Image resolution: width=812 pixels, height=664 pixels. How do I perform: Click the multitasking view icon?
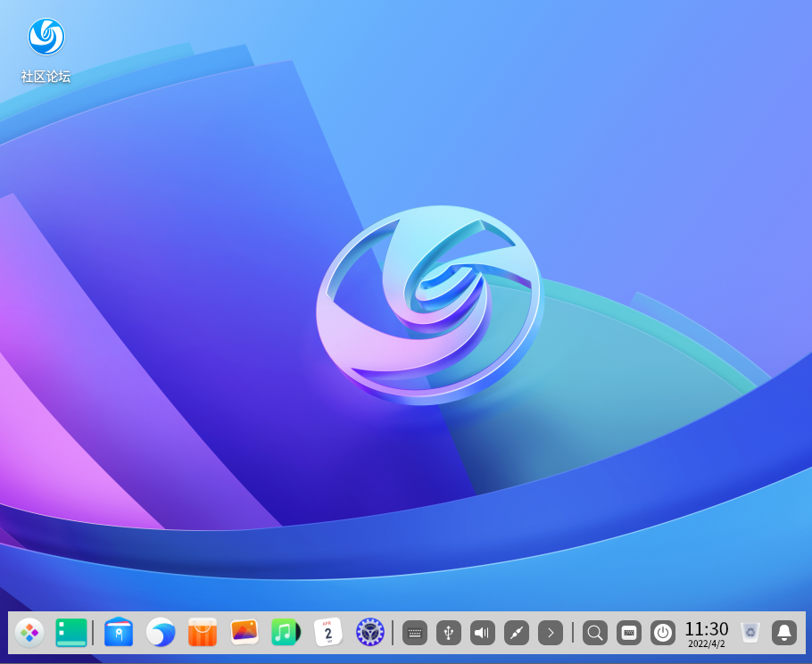point(71,633)
